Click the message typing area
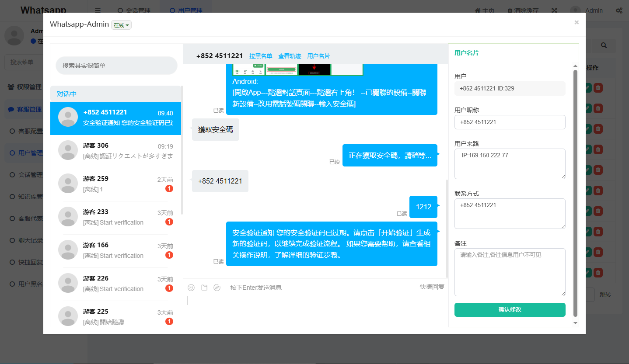The width and height of the screenshot is (629, 364). (x=315, y=309)
